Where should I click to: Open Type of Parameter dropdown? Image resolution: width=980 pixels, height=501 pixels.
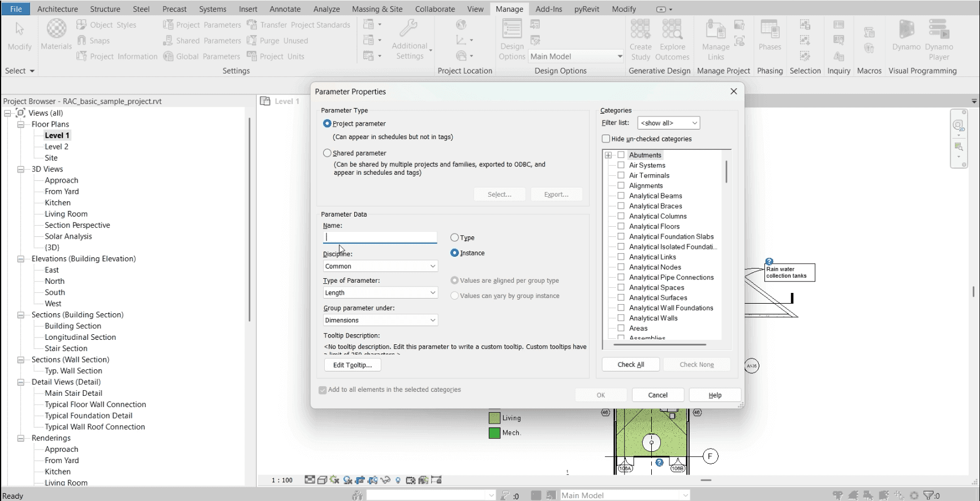380,292
